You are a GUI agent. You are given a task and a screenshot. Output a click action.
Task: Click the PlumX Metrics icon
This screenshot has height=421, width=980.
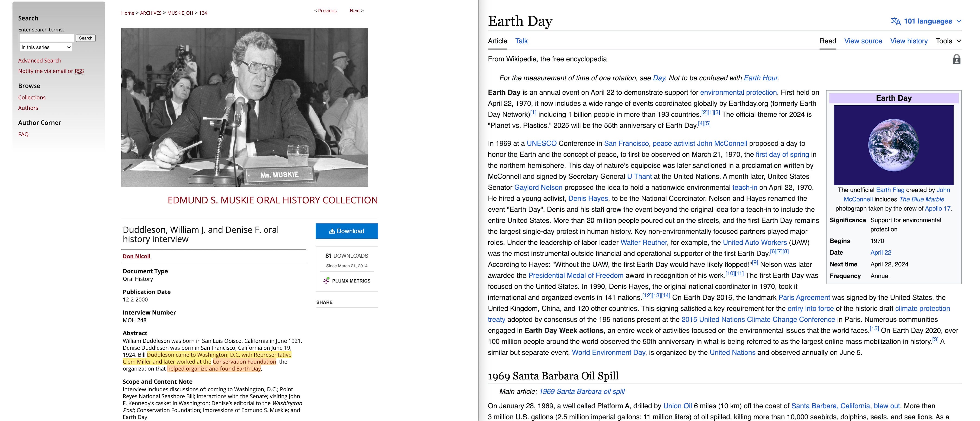click(326, 281)
